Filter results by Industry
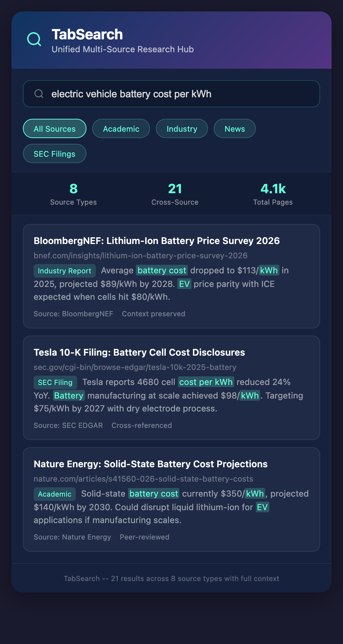Viewport: 343px width, 644px height. [x=182, y=128]
